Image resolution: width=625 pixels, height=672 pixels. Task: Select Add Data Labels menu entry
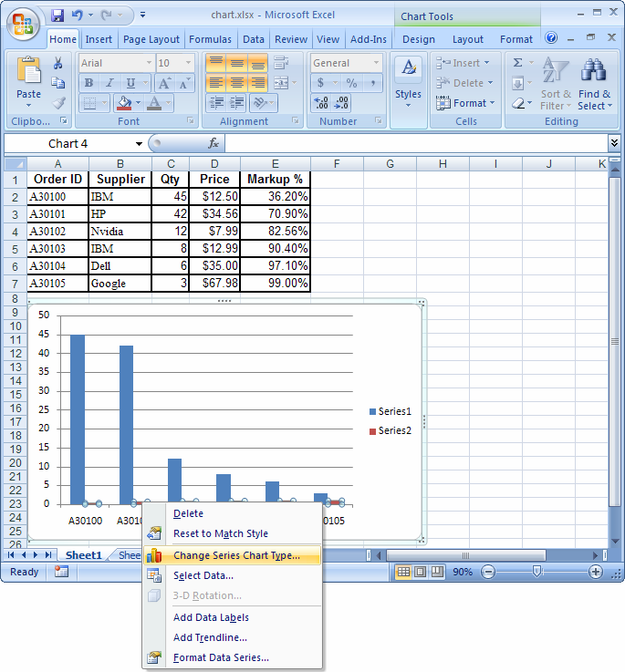coord(232,617)
